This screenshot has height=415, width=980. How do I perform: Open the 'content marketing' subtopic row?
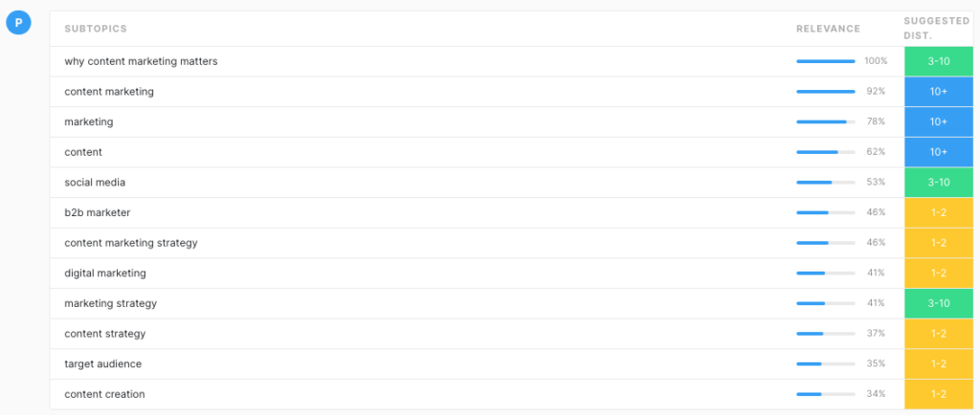tap(477, 92)
